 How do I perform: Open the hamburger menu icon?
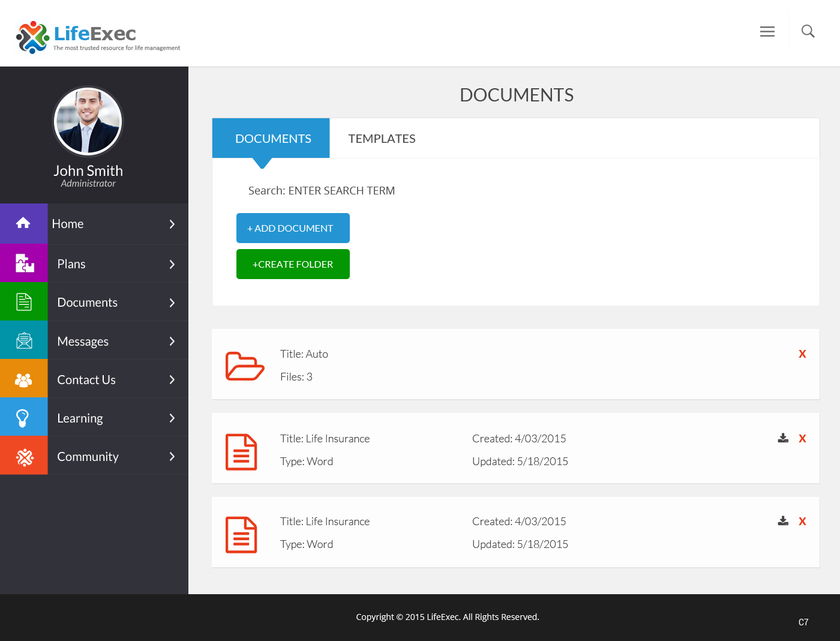coord(767,31)
